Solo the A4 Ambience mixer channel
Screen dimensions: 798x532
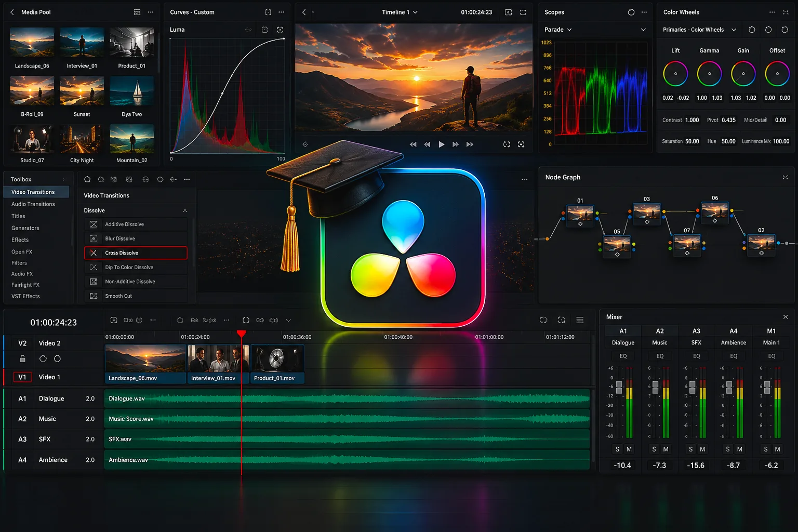coord(727,449)
